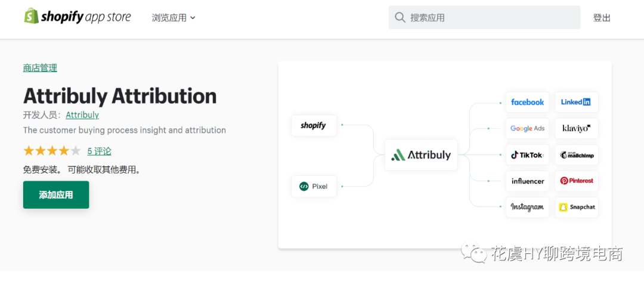Screen dimensions: 644x282
Task: Open the 浏览应用 dropdown menu
Action: pos(174,18)
